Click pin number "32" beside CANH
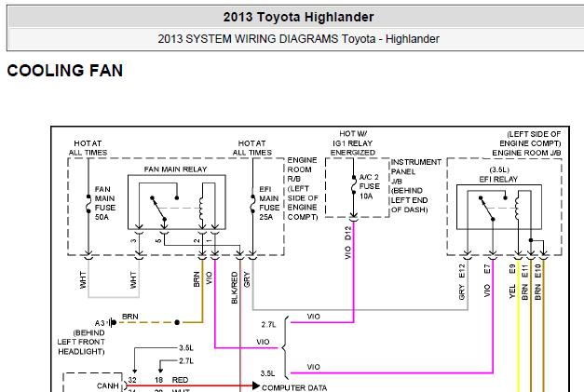The width and height of the screenshot is (584, 392). 132,380
